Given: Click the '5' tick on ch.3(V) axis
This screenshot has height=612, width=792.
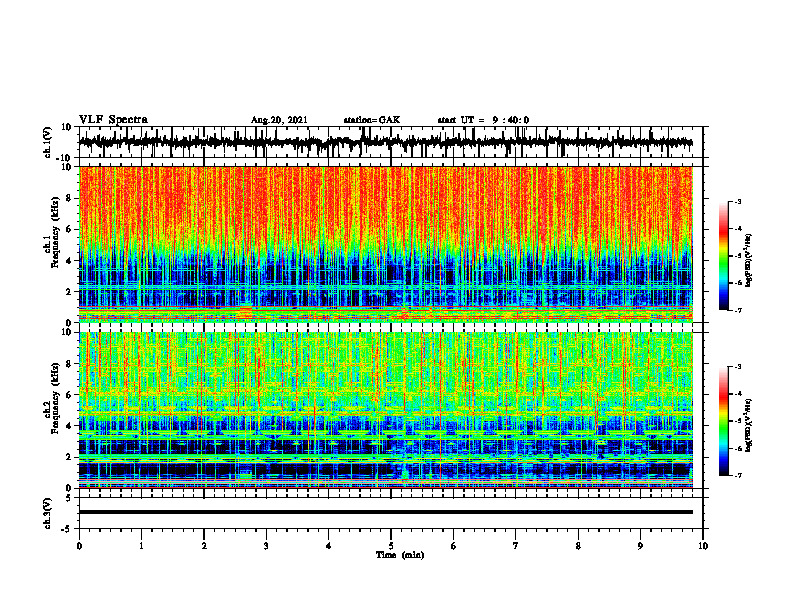Looking at the screenshot, I should [x=69, y=497].
